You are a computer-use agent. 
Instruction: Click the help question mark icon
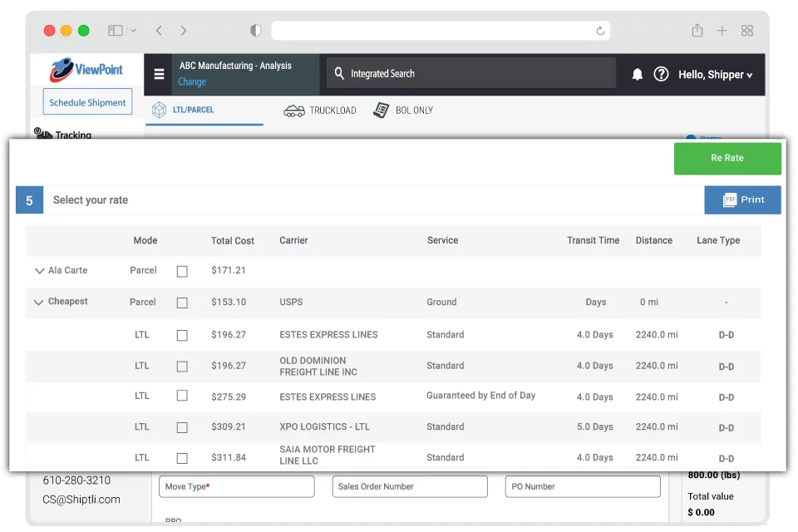(661, 74)
